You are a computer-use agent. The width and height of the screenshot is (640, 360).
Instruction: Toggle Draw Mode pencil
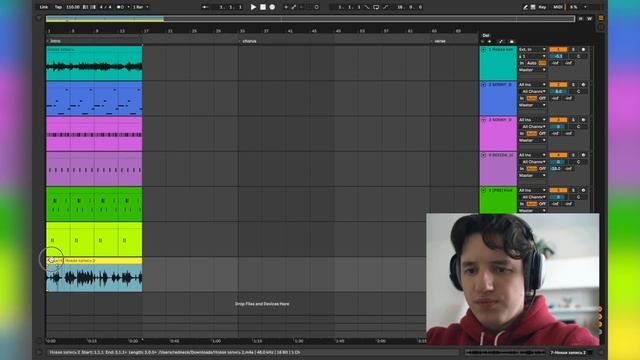pyautogui.click(x=525, y=7)
